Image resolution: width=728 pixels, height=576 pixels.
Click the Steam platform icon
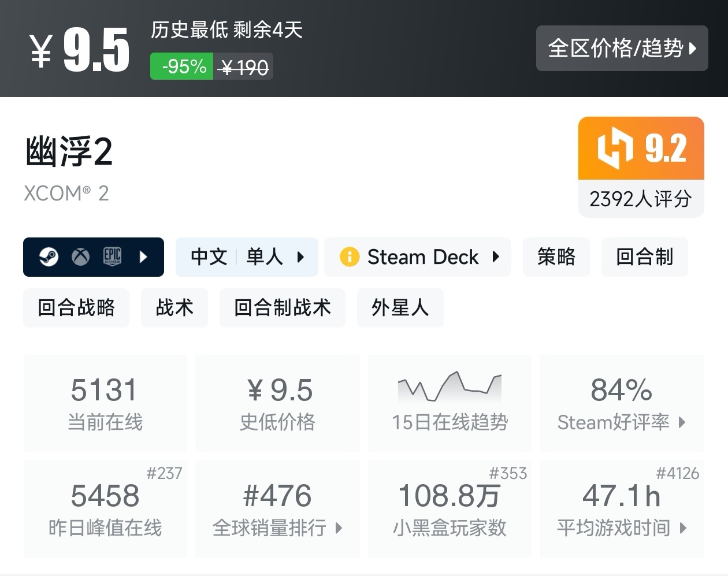point(49,257)
